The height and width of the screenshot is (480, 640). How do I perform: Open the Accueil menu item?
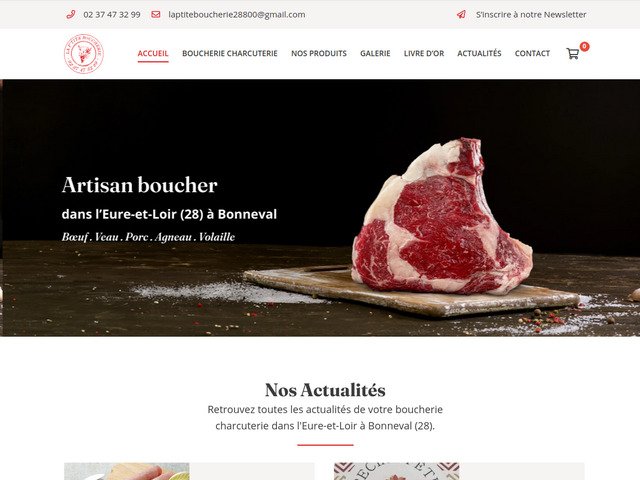[x=153, y=53]
